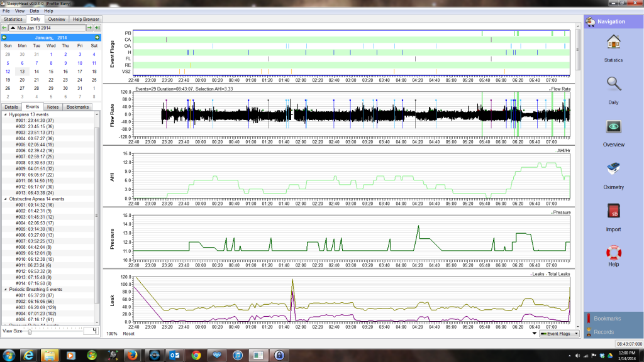
Task: Jump to the last day with data
Action: pyautogui.click(x=97, y=28)
